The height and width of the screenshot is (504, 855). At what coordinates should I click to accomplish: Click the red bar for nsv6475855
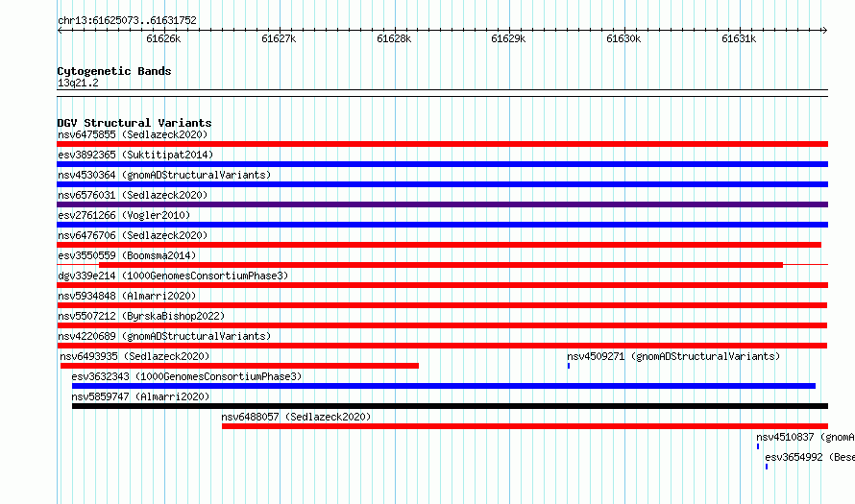[442, 144]
